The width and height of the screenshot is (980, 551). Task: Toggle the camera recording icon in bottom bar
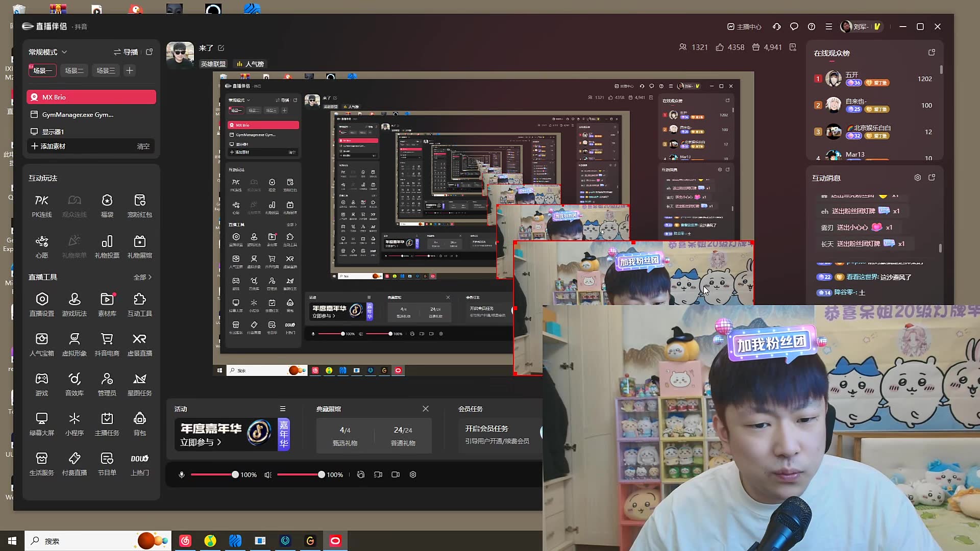(x=396, y=474)
